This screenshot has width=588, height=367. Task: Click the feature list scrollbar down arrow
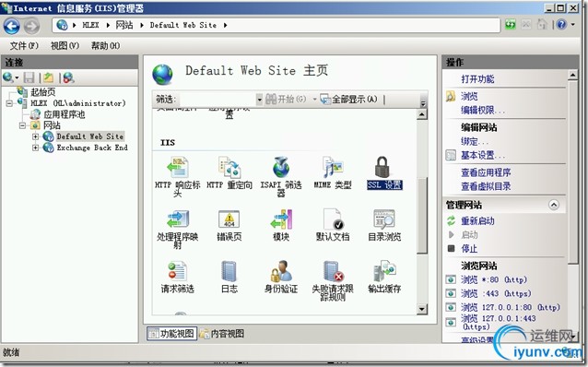click(422, 309)
